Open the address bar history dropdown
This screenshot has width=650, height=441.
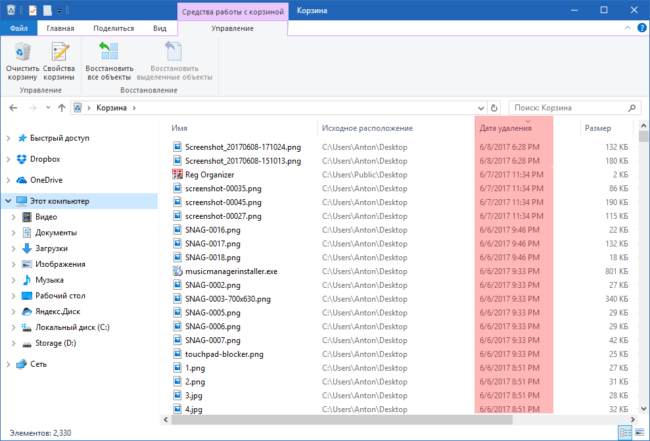pos(481,108)
